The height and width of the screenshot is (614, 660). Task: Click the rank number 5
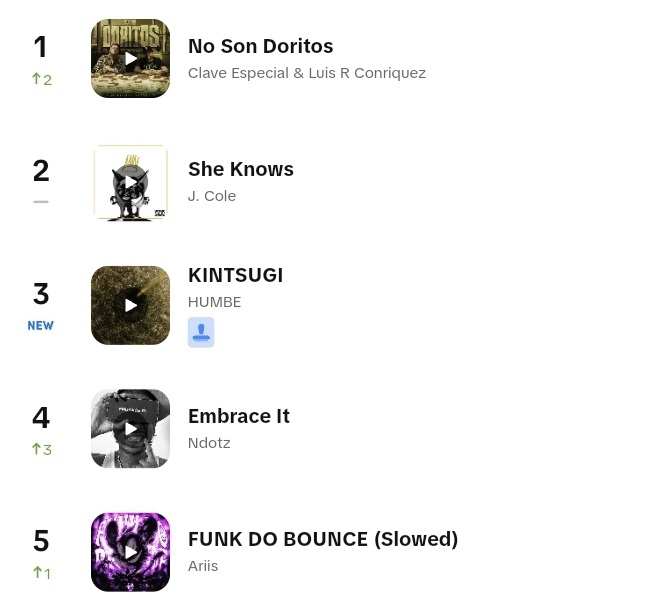[x=41, y=541]
